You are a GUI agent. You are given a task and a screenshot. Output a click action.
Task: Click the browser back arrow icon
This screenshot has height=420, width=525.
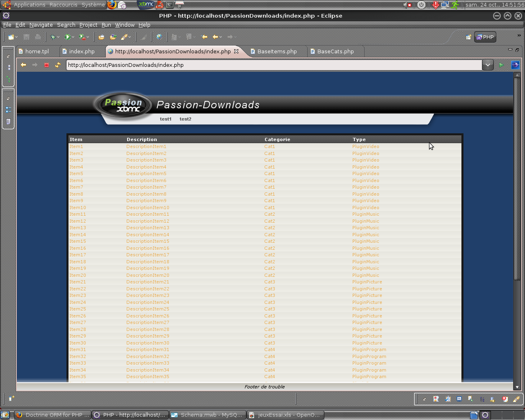[x=23, y=65]
